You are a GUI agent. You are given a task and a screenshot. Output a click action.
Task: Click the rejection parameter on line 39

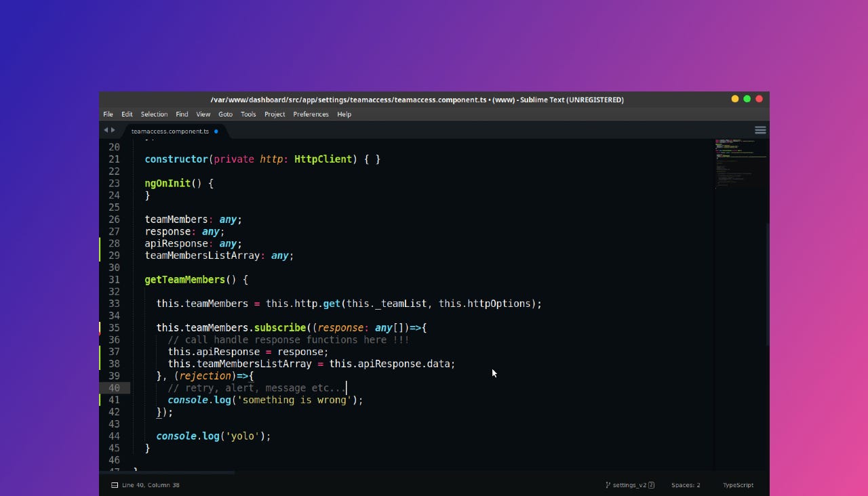[x=205, y=376]
